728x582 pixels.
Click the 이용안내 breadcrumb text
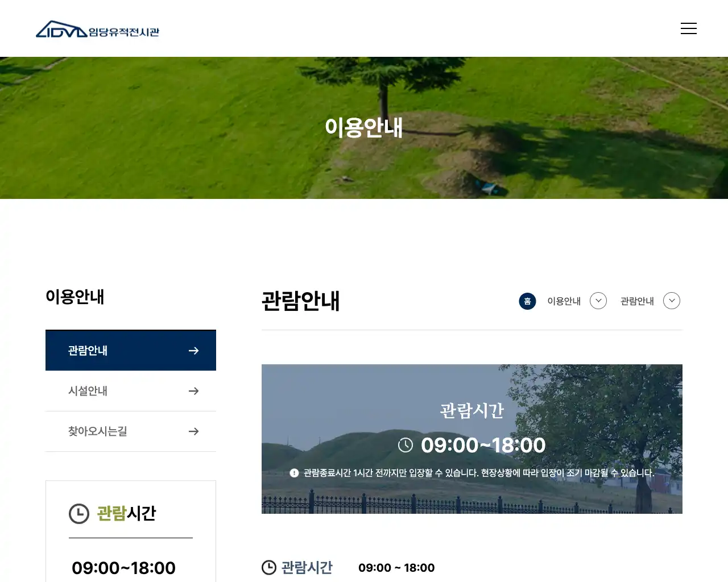coord(564,301)
